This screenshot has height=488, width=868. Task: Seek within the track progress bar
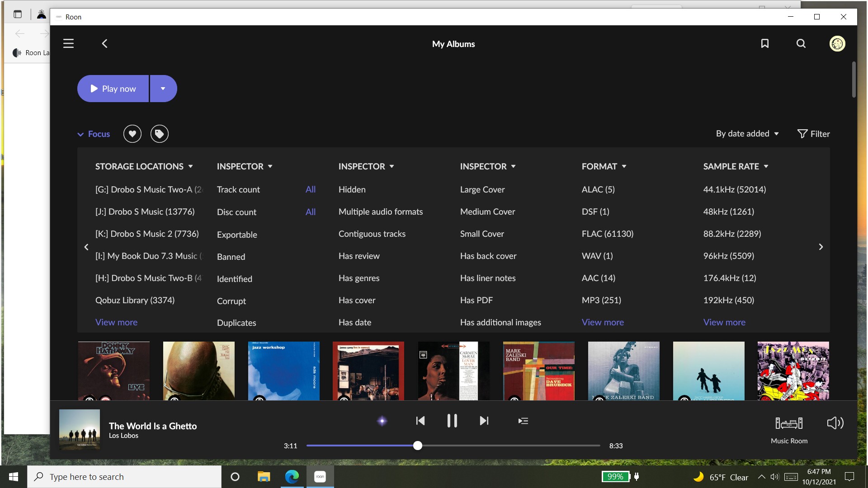[x=453, y=446]
